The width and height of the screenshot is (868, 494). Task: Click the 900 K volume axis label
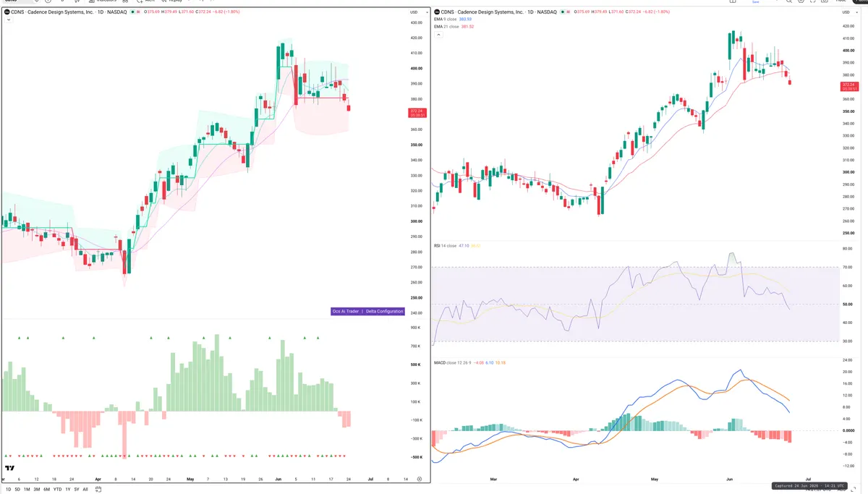tap(415, 328)
